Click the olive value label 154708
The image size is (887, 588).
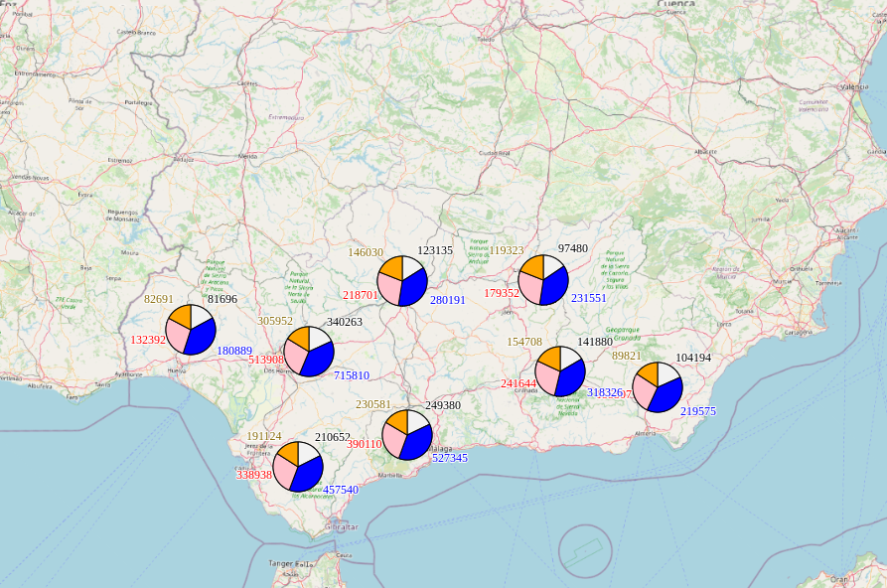pos(524,343)
